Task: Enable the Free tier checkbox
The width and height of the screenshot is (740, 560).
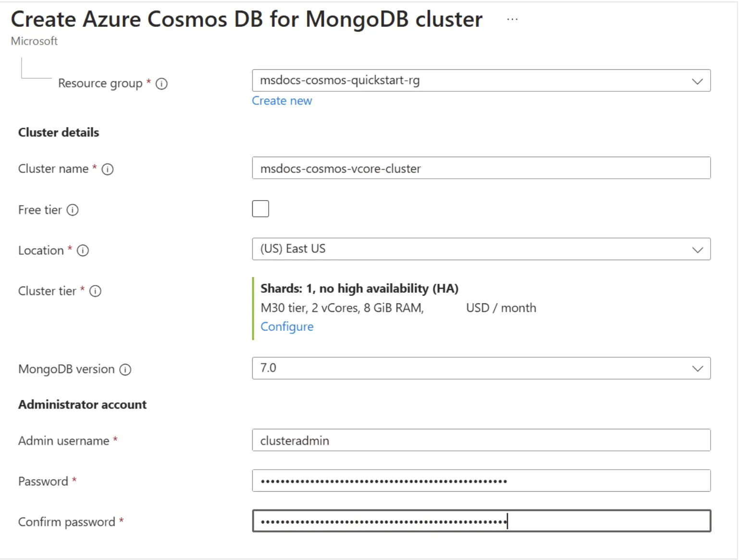Action: [x=260, y=209]
